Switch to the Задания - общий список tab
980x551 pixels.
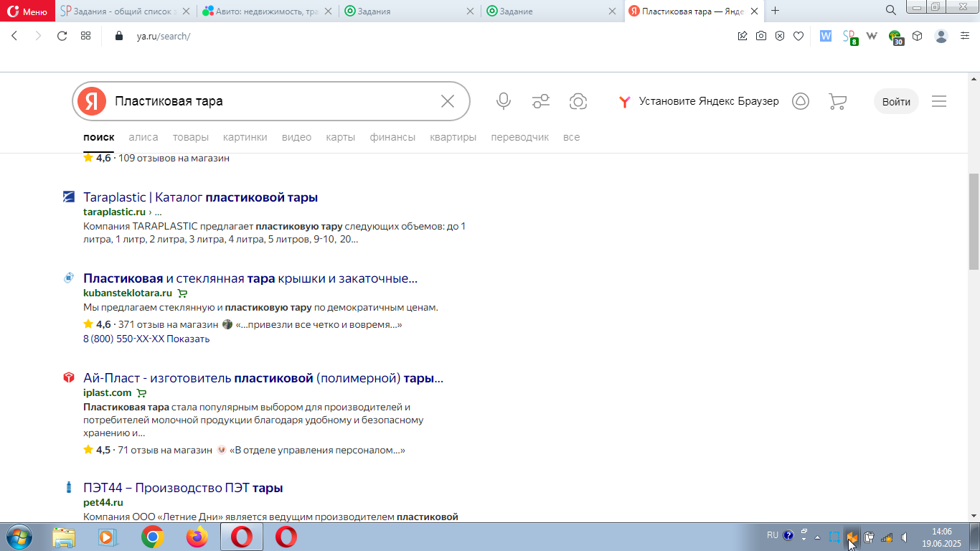126,11
